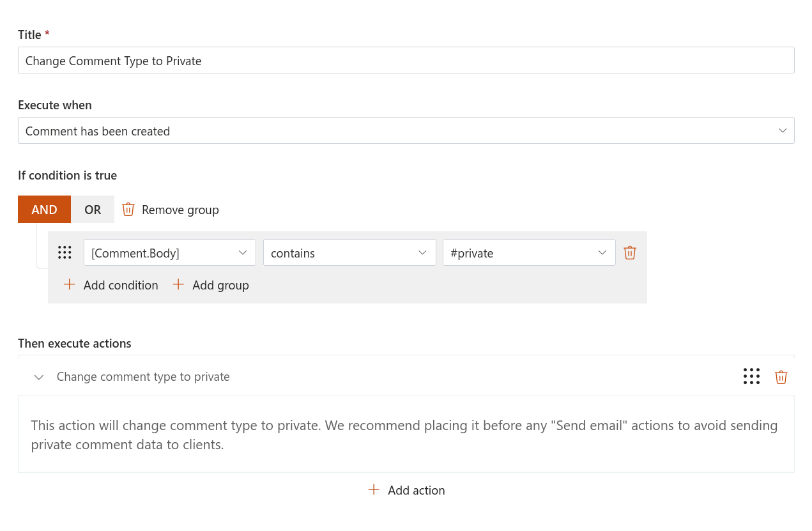Image resolution: width=812 pixels, height=531 pixels.
Task: Click the Add action button
Action: [x=416, y=489]
